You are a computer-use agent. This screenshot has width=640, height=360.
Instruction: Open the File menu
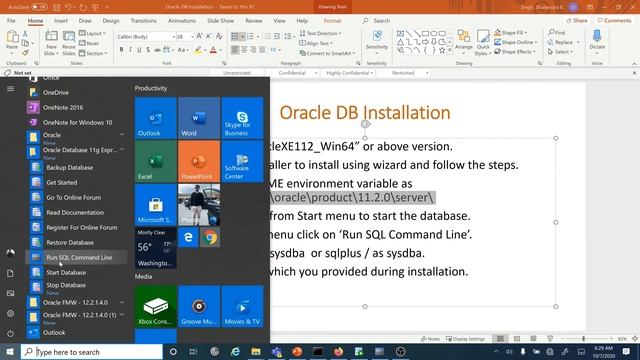tap(11, 20)
